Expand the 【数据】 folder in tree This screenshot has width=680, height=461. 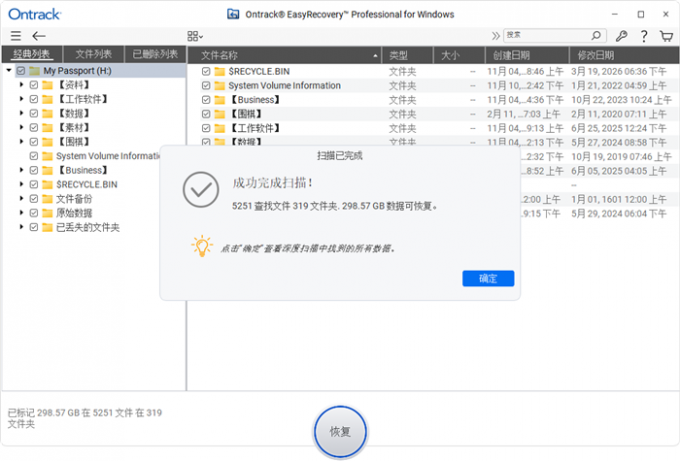click(21, 114)
